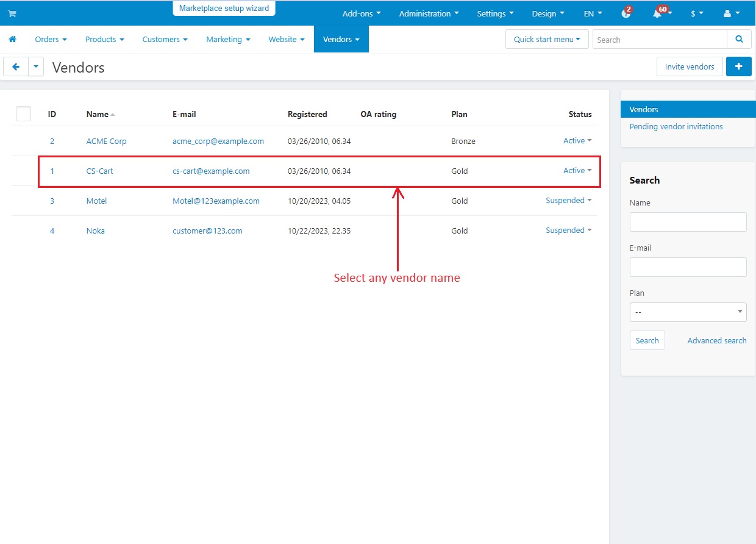Open the messages globe icon with badge
The image size is (756, 544).
pyautogui.click(x=626, y=13)
